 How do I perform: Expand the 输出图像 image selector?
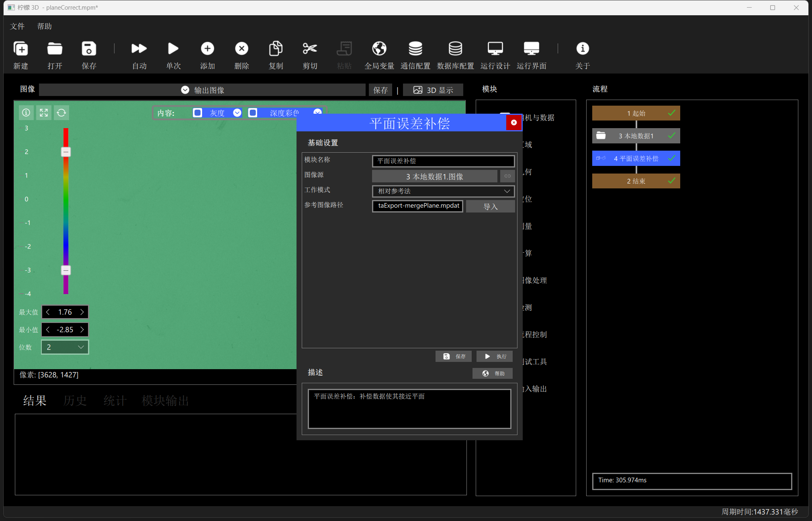click(202, 90)
